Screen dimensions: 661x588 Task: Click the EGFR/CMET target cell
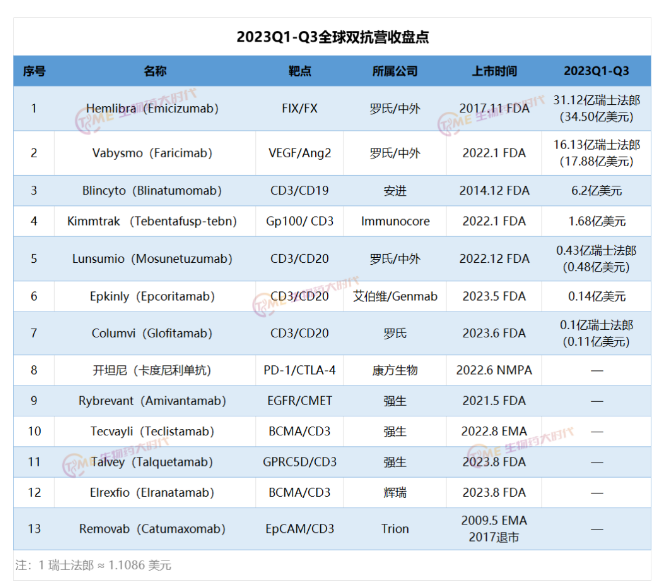tap(300, 401)
